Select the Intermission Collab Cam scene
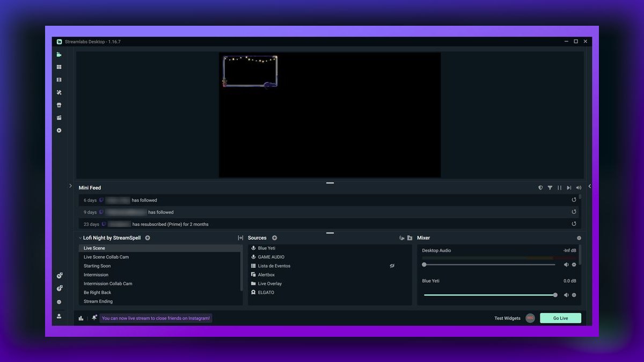The height and width of the screenshot is (362, 644). pyautogui.click(x=160, y=284)
